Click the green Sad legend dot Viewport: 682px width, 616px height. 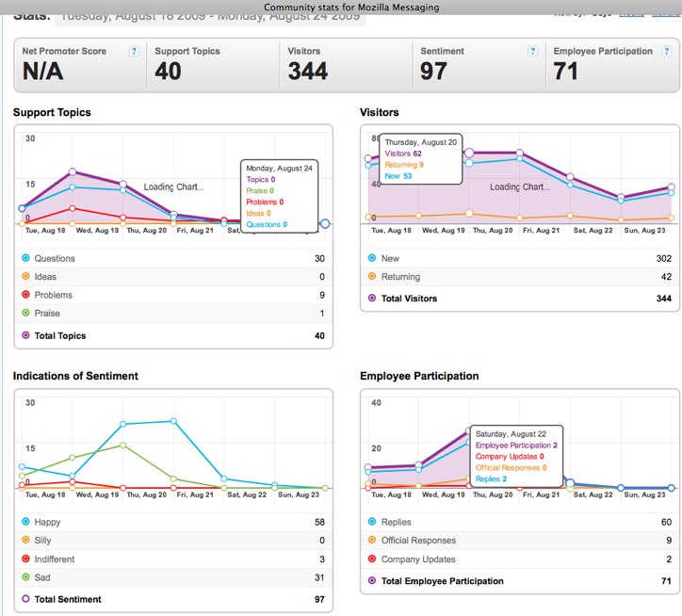coord(24,577)
